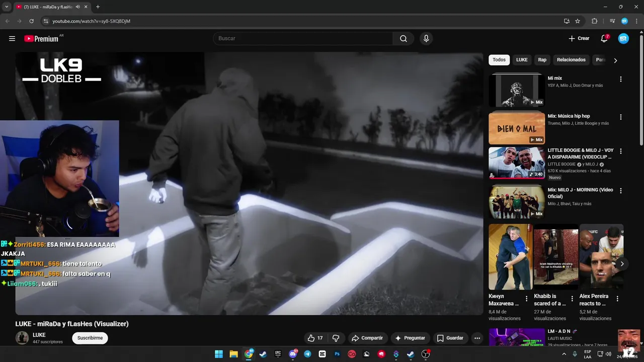
Task: Open Chrome extensions puzzle icon
Action: 594,21
